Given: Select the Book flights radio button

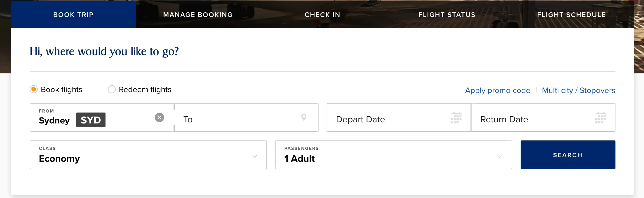Looking at the screenshot, I should click(x=34, y=90).
